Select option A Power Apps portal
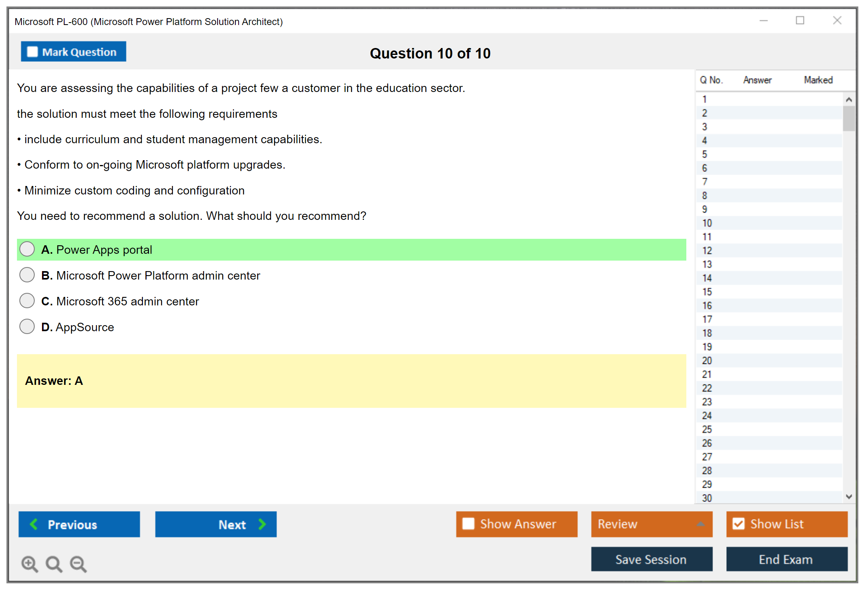868x593 pixels. coord(27,249)
